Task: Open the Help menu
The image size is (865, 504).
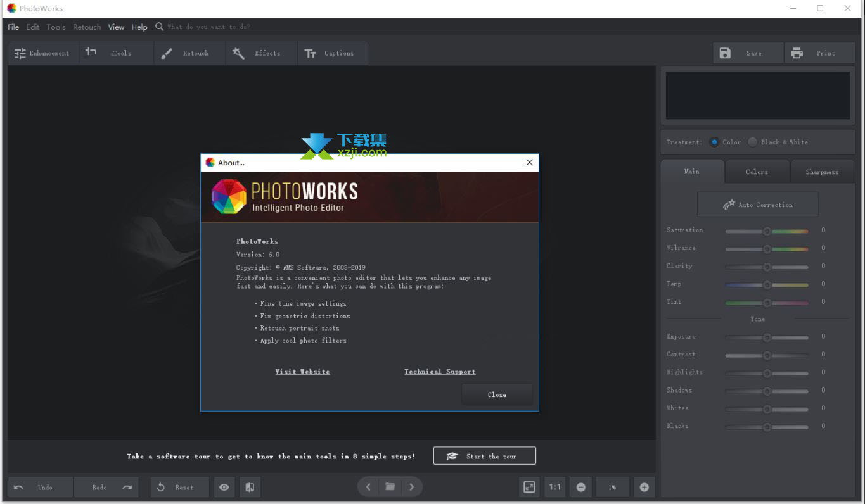Action: [x=139, y=27]
